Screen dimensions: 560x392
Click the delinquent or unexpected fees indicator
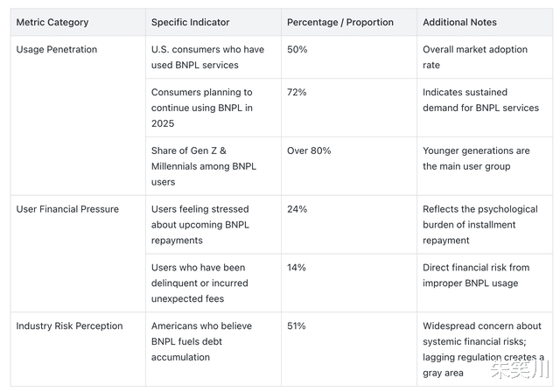point(200,283)
